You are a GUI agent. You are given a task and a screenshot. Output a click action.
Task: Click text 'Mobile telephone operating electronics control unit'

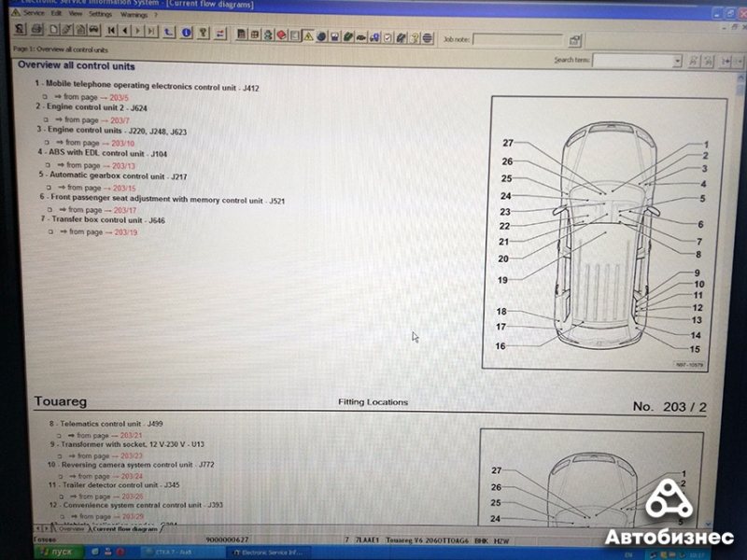tap(141, 86)
